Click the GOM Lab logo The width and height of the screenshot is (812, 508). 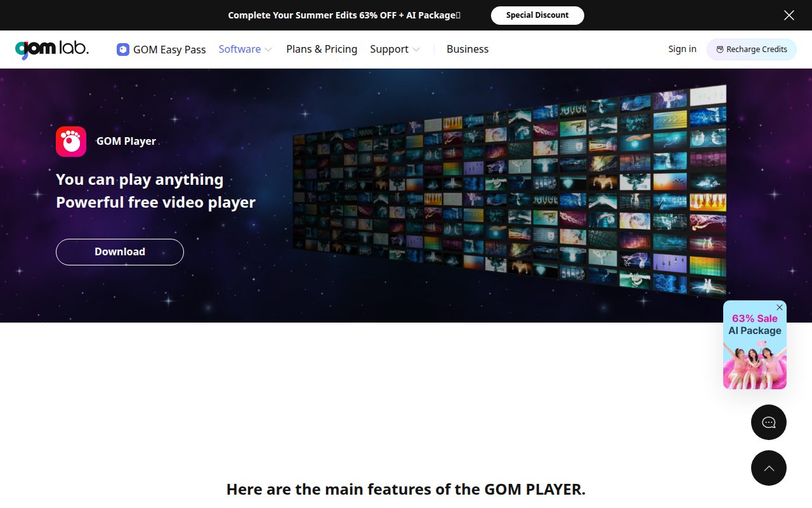pos(52,49)
